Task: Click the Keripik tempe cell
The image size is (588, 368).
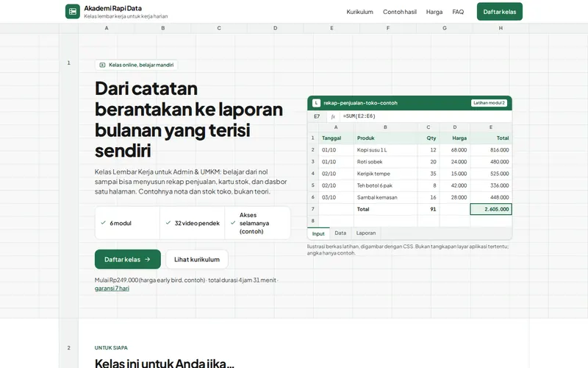Action: click(385, 174)
